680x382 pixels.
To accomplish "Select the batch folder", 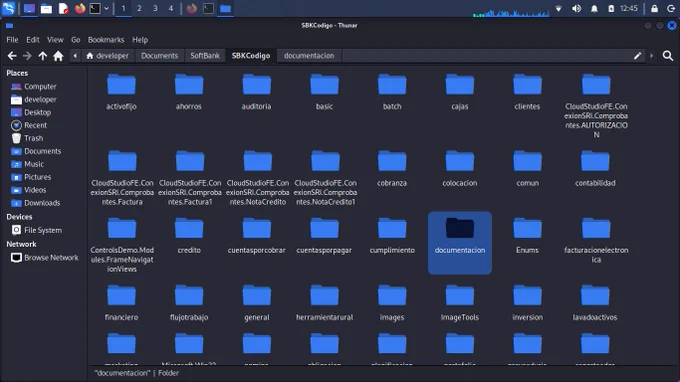I will pos(392,92).
